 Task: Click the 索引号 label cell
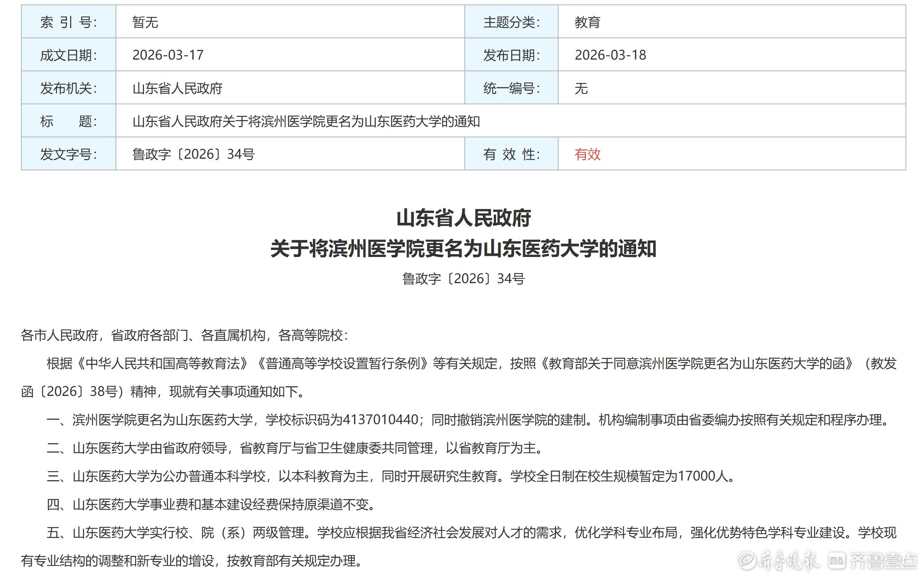68,22
